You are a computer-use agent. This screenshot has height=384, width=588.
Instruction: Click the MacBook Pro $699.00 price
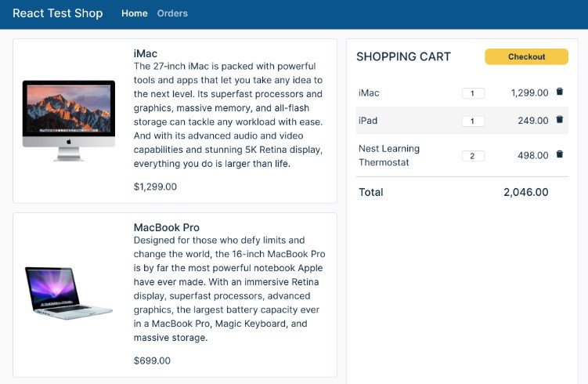[x=152, y=360]
